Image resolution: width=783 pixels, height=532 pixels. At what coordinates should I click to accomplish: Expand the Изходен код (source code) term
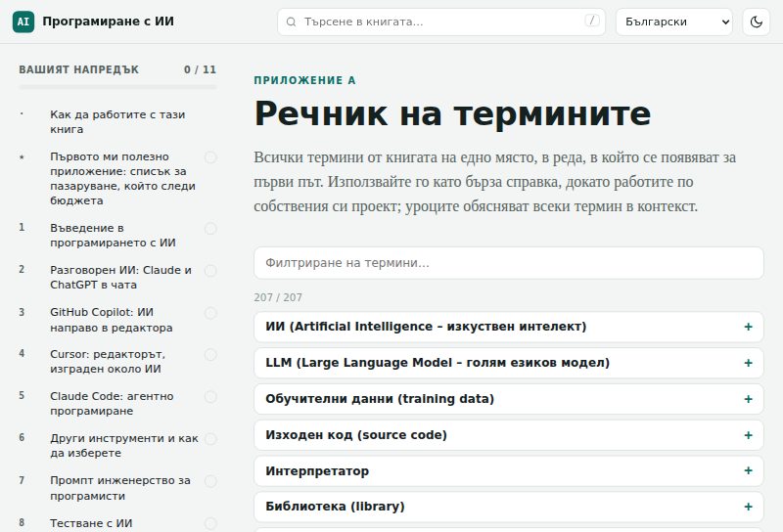coord(508,435)
